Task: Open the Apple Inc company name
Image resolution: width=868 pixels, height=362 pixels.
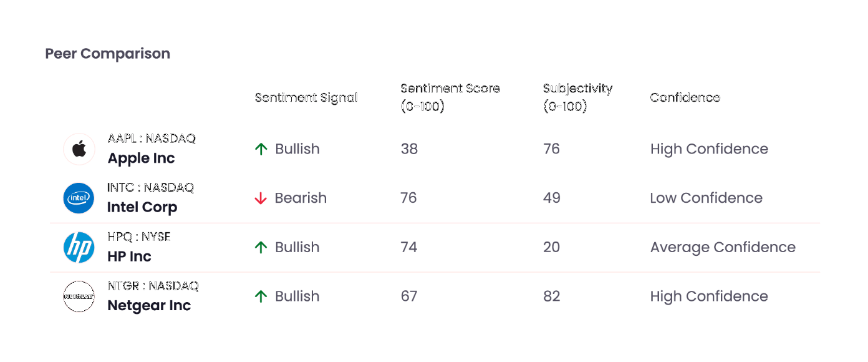Action: [141, 159]
